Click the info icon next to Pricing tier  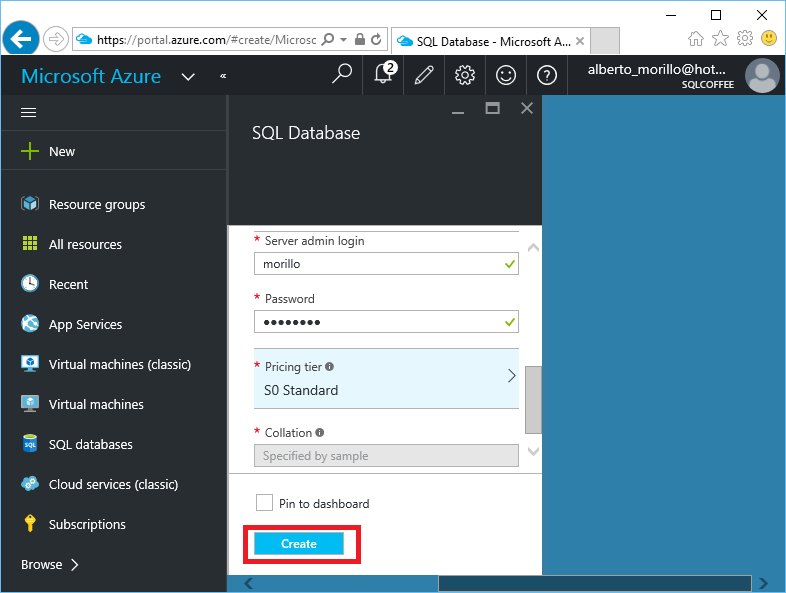point(329,366)
